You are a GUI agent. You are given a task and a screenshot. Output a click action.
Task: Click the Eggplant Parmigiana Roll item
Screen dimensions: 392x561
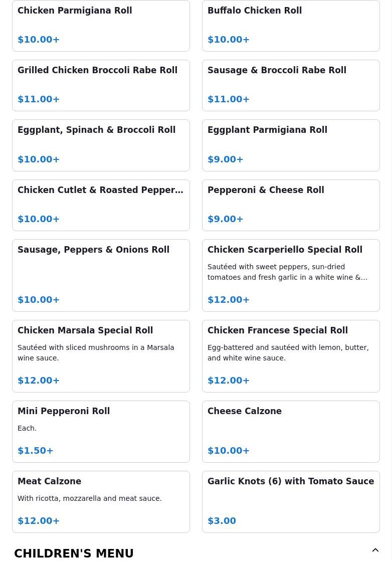click(291, 145)
